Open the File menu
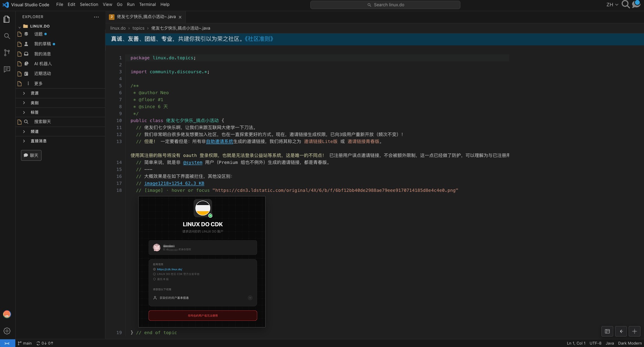The image size is (644, 347). (x=60, y=5)
